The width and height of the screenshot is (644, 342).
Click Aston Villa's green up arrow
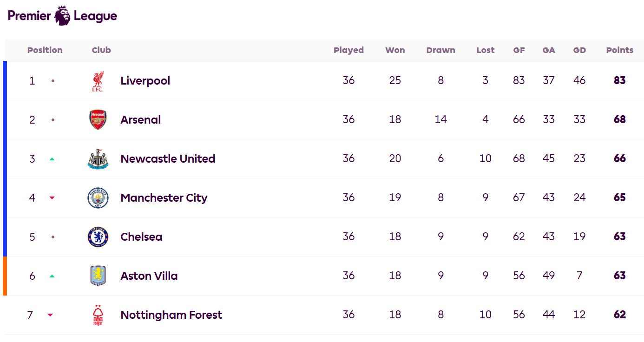[52, 276]
